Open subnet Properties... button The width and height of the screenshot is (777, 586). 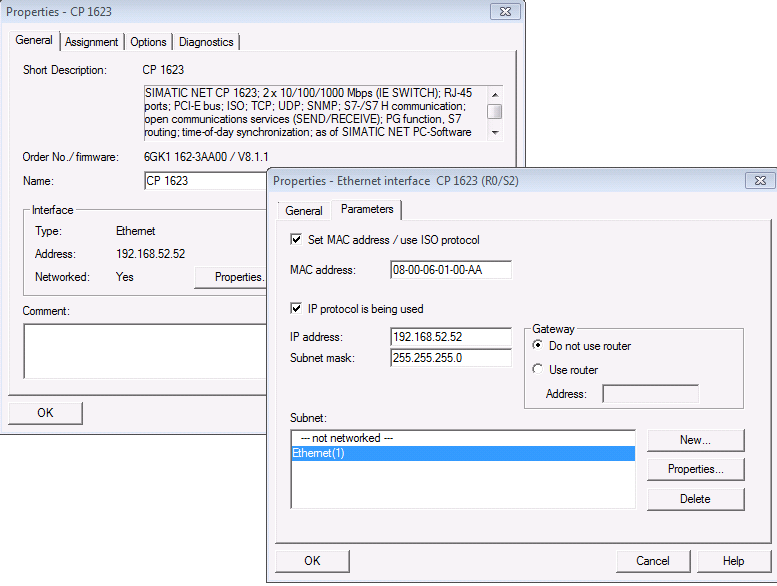pos(695,469)
